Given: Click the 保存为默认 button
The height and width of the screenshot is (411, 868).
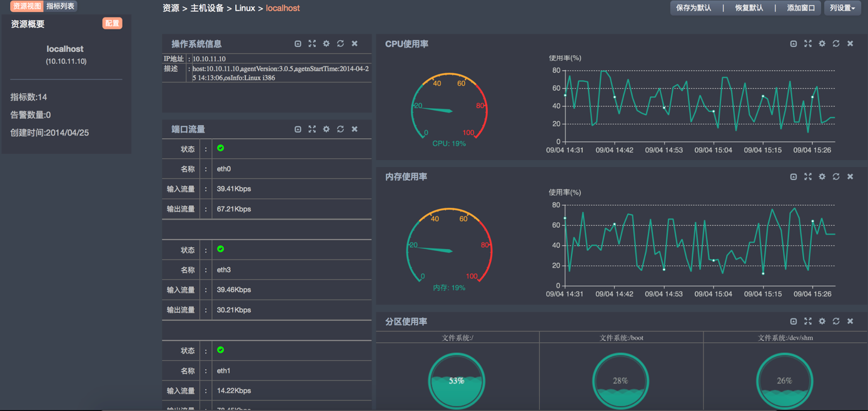Looking at the screenshot, I should point(694,8).
